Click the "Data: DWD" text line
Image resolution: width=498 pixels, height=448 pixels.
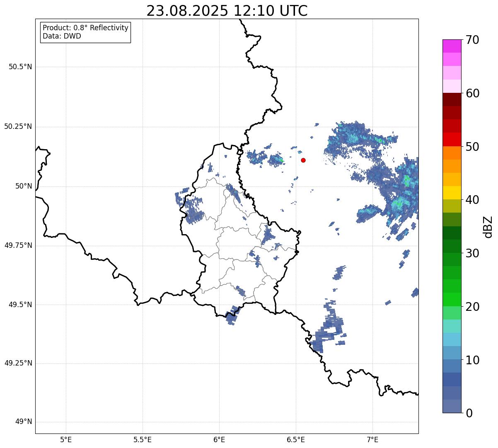coord(62,36)
